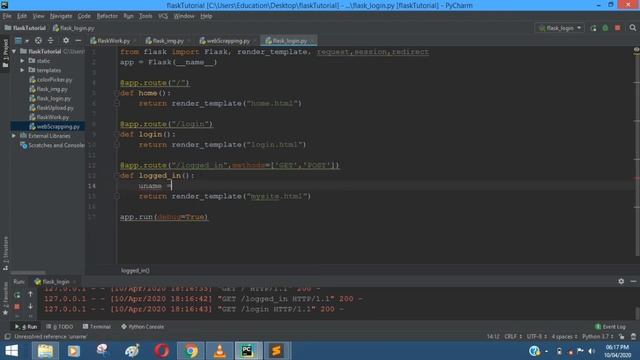Collapse the flaskTutorial root folder
Screen dimensions: 640x360
coord(14,51)
